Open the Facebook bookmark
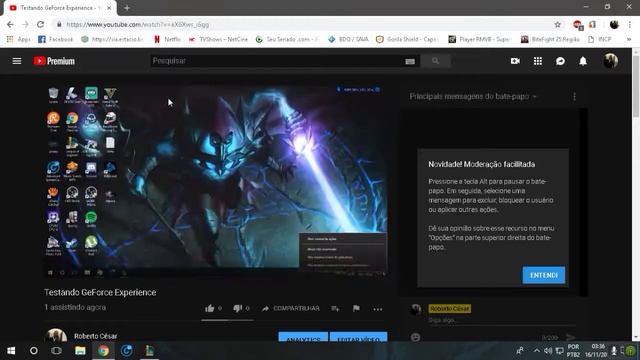 pos(56,39)
